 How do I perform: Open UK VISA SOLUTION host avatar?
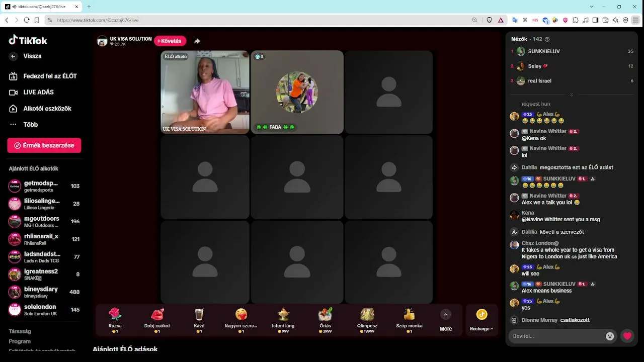coord(102,41)
